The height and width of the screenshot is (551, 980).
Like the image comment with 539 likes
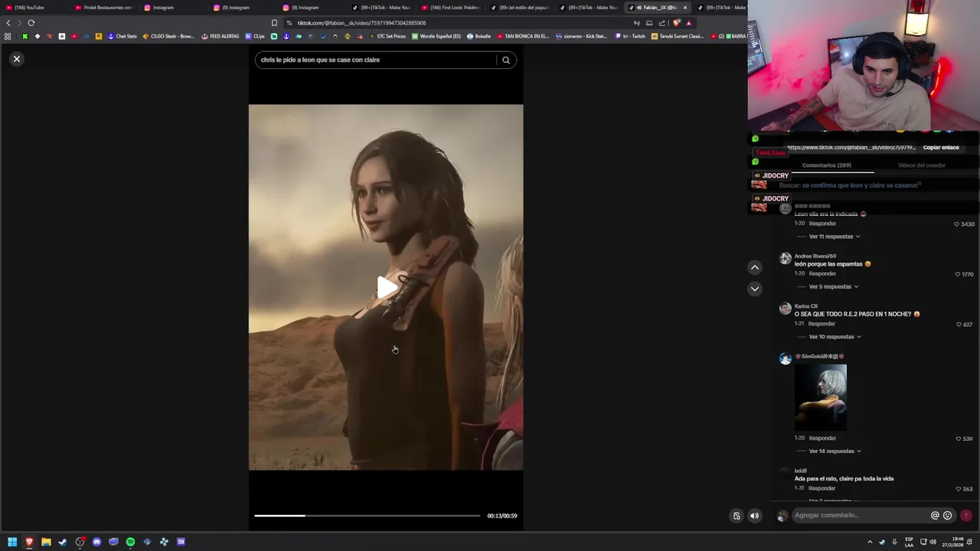(959, 439)
